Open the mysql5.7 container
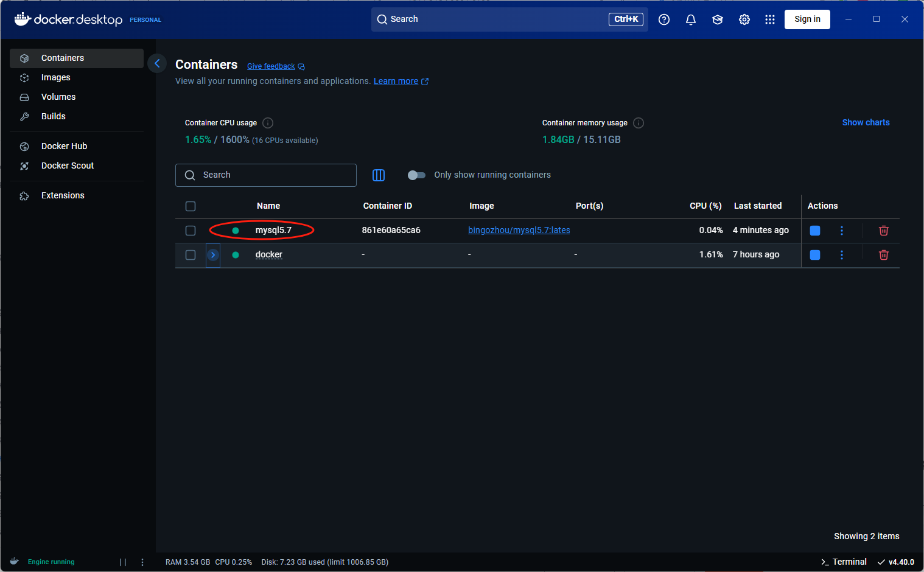924x572 pixels. click(x=273, y=230)
